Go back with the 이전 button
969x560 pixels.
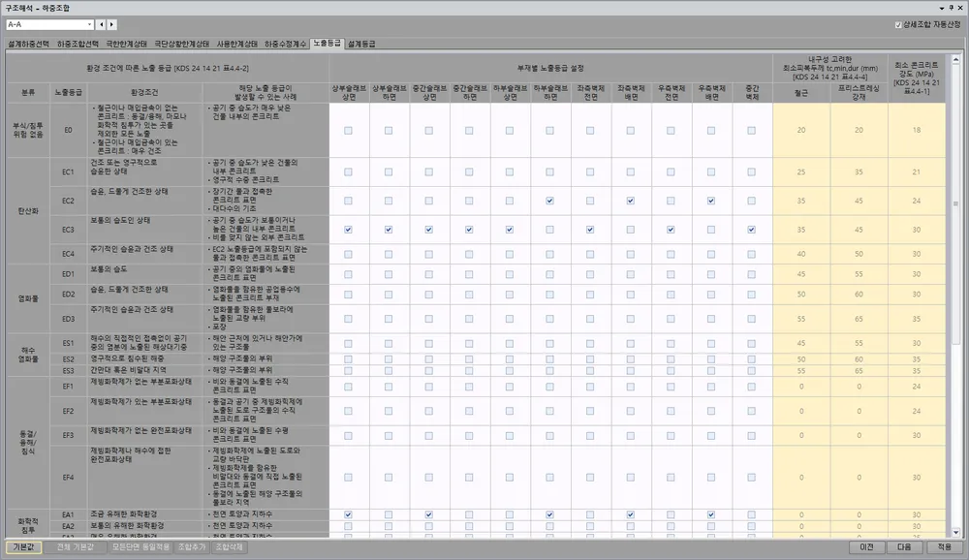coord(866,547)
